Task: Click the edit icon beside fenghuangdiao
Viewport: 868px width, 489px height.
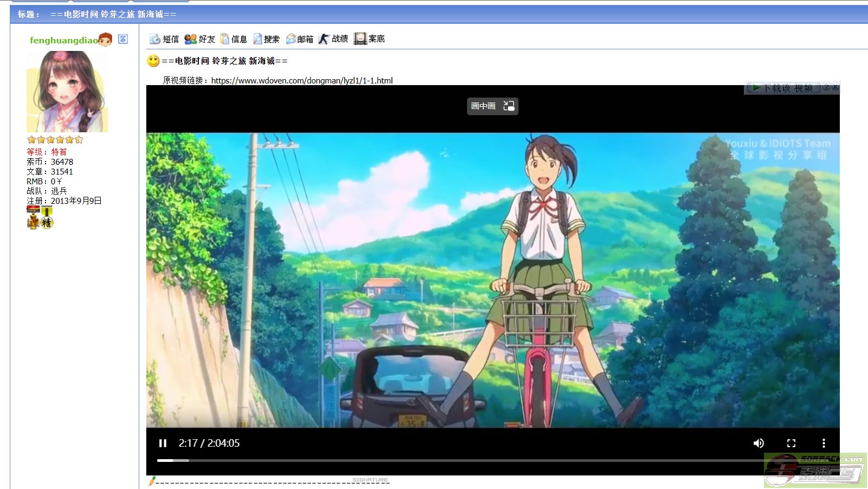Action: (x=123, y=40)
